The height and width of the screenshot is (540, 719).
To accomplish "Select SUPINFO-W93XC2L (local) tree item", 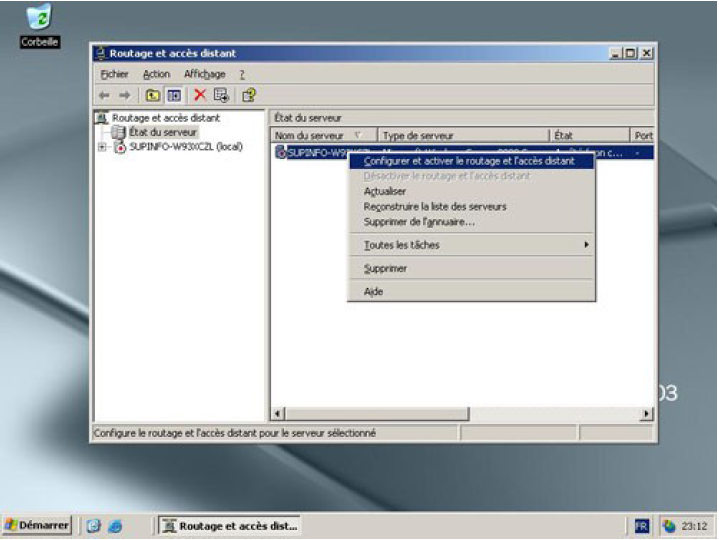I will pos(186,147).
